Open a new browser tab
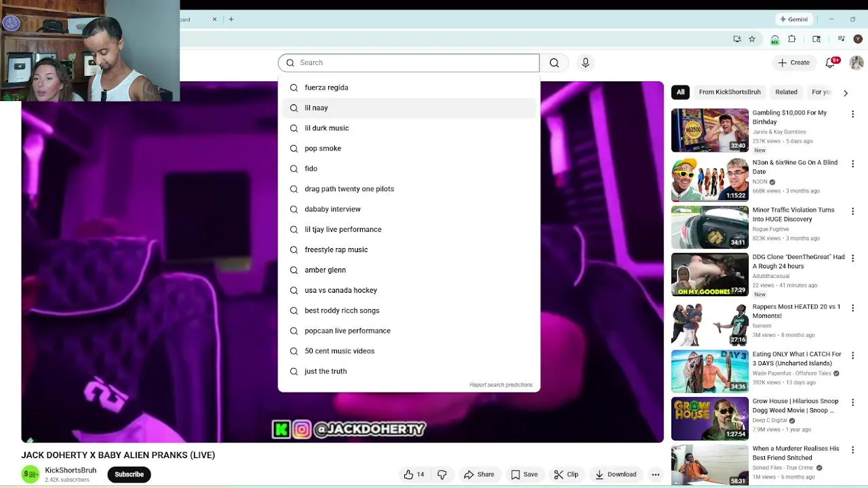Viewport: 868px width, 488px height. pos(231,19)
